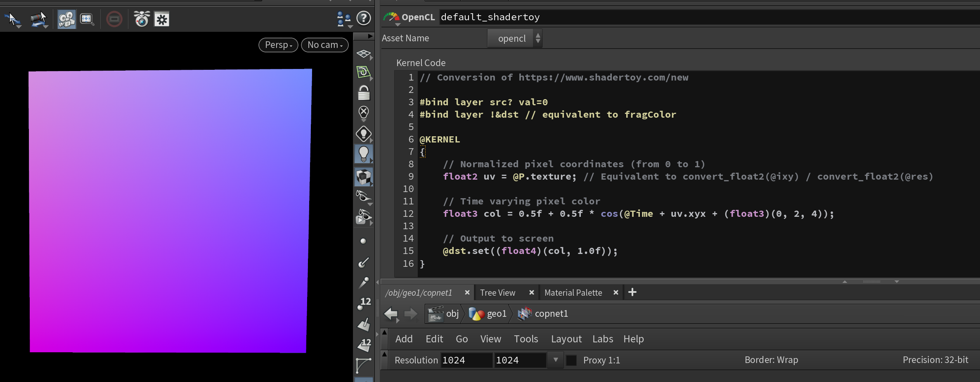Viewport: 980px width, 382px height.
Task: Click the default_shadertoy node name field
Action: click(490, 17)
